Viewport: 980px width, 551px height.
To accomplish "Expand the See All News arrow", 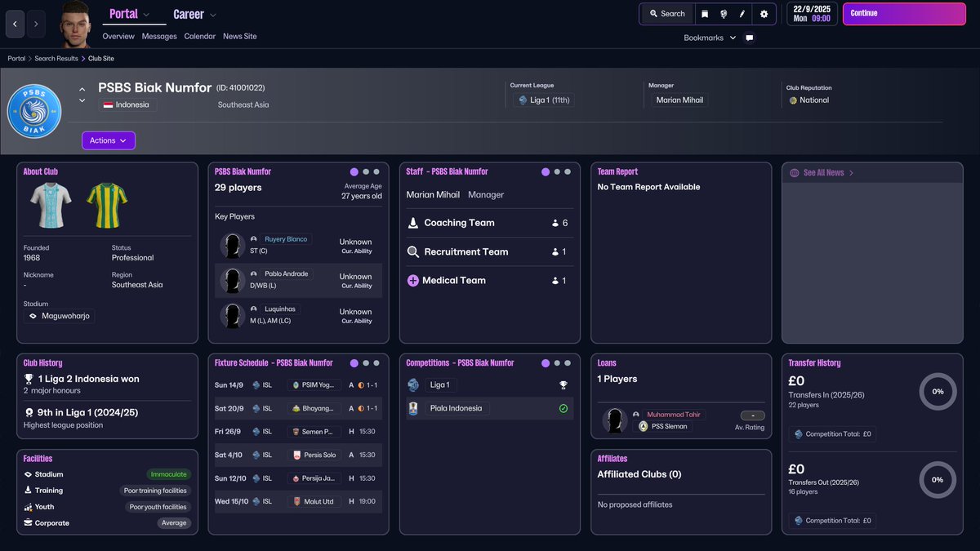I will click(x=851, y=173).
